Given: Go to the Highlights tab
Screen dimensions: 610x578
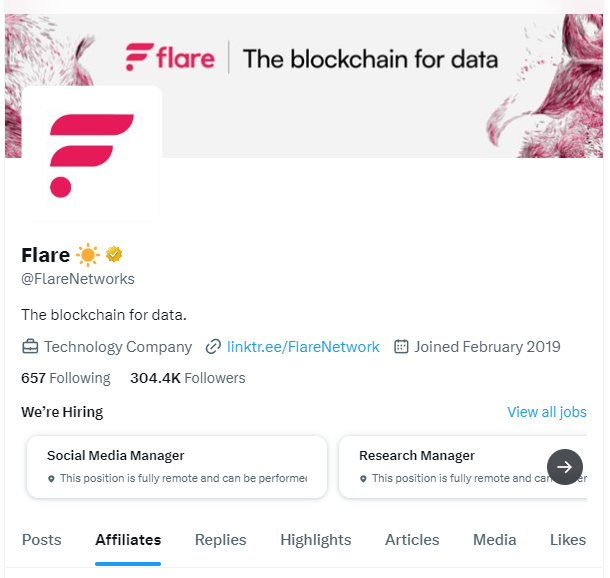Looking at the screenshot, I should coord(316,540).
